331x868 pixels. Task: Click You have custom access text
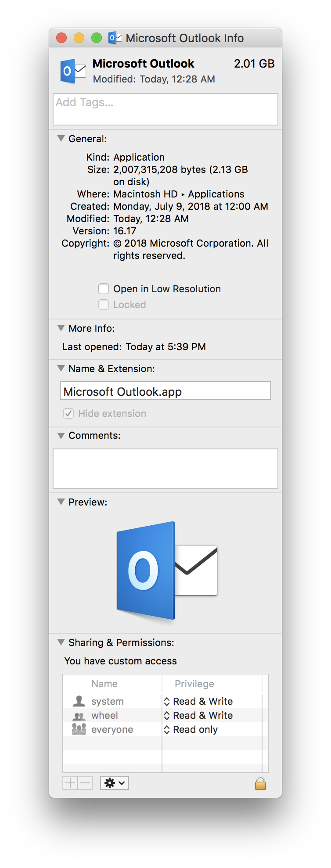(120, 661)
